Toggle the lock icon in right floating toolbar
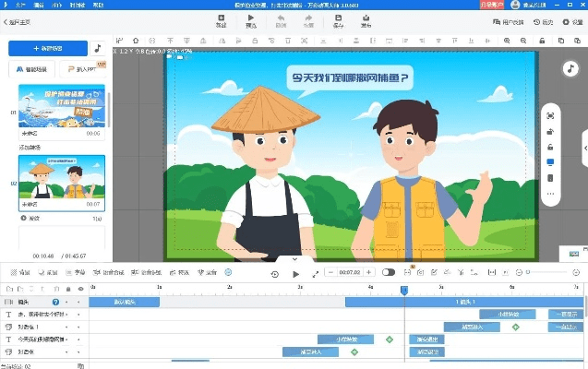The width and height of the screenshot is (588, 369). (550, 146)
